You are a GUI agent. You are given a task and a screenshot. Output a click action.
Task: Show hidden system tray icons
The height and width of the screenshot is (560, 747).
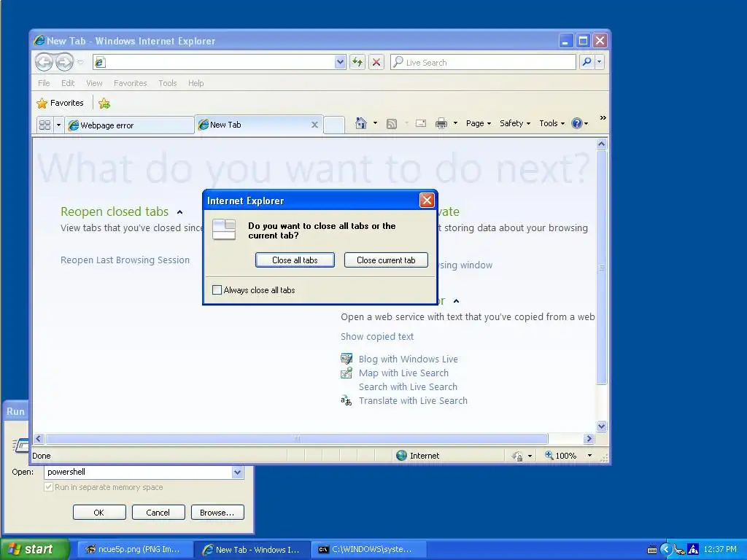click(x=666, y=550)
